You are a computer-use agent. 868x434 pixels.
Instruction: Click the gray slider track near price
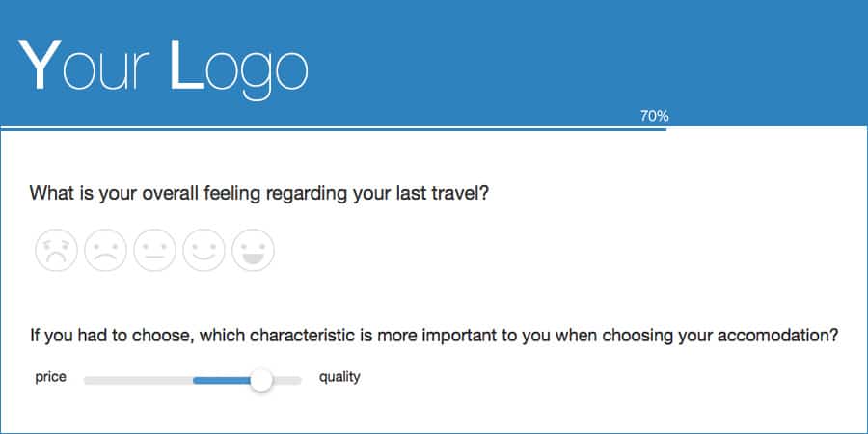click(135, 381)
